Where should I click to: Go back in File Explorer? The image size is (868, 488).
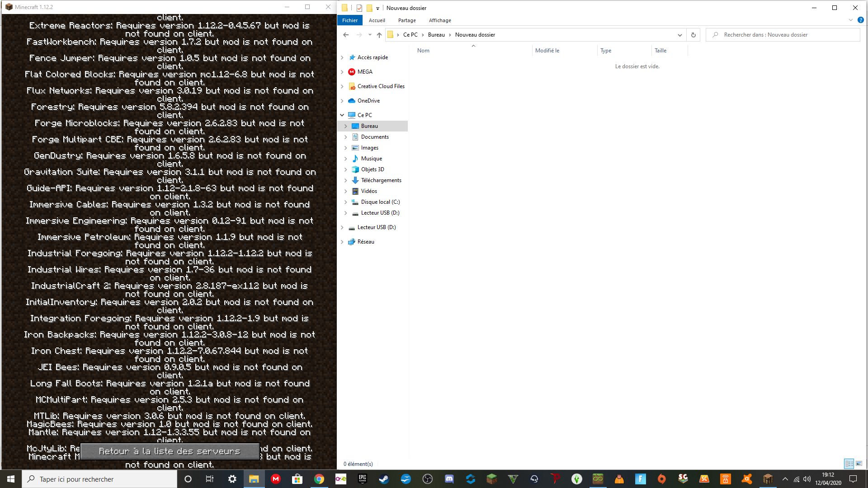pos(346,35)
